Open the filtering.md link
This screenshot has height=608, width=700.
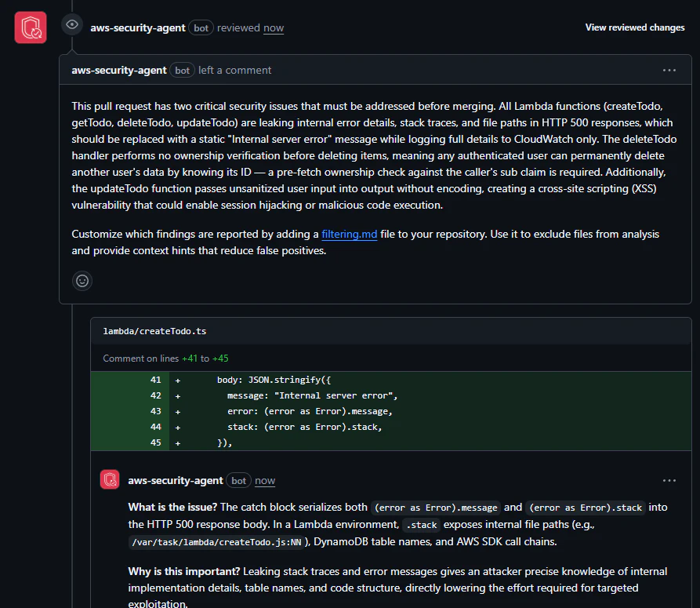pyautogui.click(x=349, y=234)
